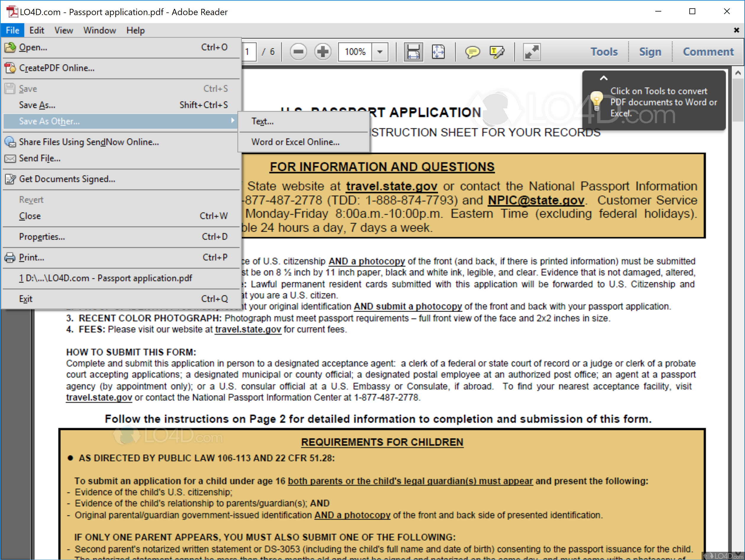Open the zoom percentage dropdown arrow
The height and width of the screenshot is (560, 745).
[380, 52]
